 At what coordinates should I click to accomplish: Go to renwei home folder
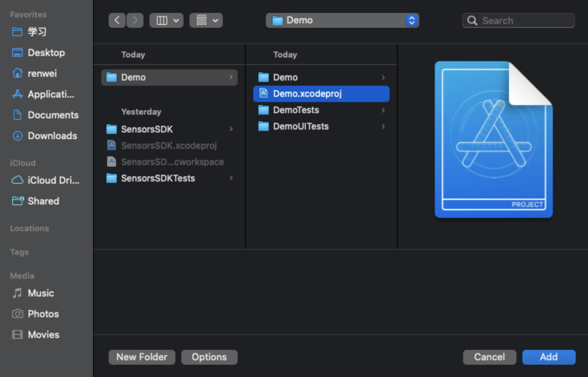(x=42, y=73)
